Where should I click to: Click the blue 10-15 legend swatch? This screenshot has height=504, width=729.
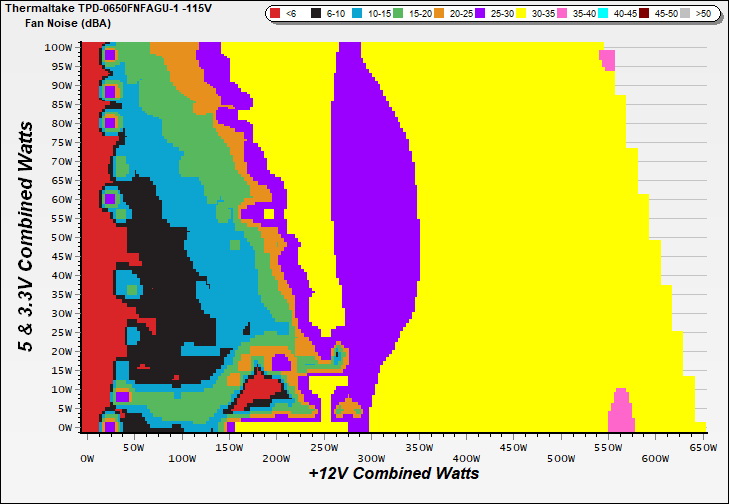(355, 14)
